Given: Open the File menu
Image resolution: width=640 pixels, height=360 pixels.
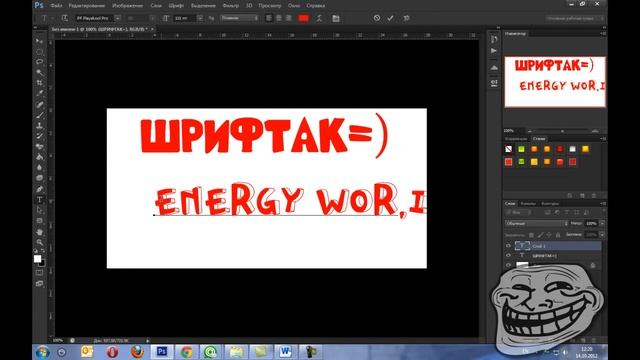Looking at the screenshot, I should [56, 6].
